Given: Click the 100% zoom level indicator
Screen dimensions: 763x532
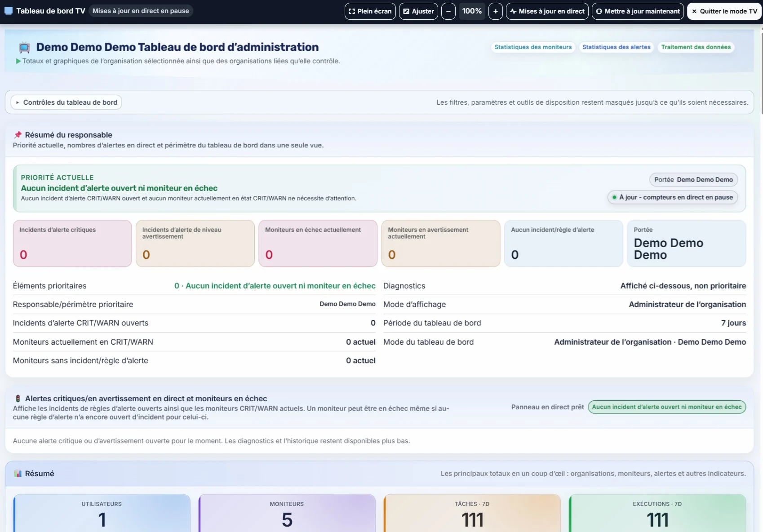Looking at the screenshot, I should [472, 11].
